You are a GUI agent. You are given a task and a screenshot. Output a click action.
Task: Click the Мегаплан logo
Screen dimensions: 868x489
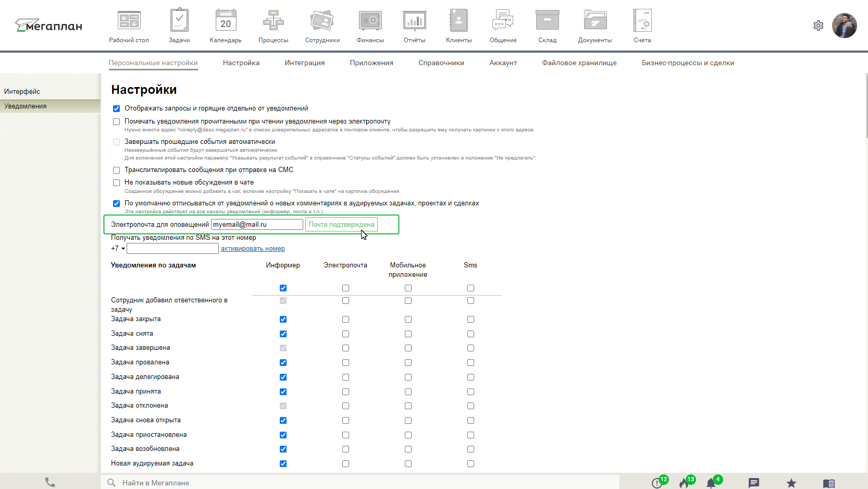(49, 25)
